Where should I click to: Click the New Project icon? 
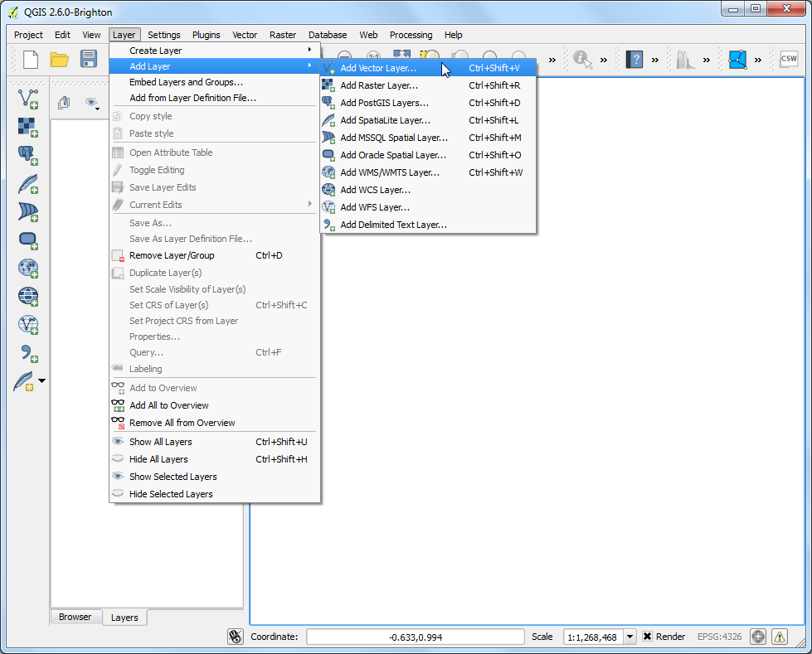(31, 60)
